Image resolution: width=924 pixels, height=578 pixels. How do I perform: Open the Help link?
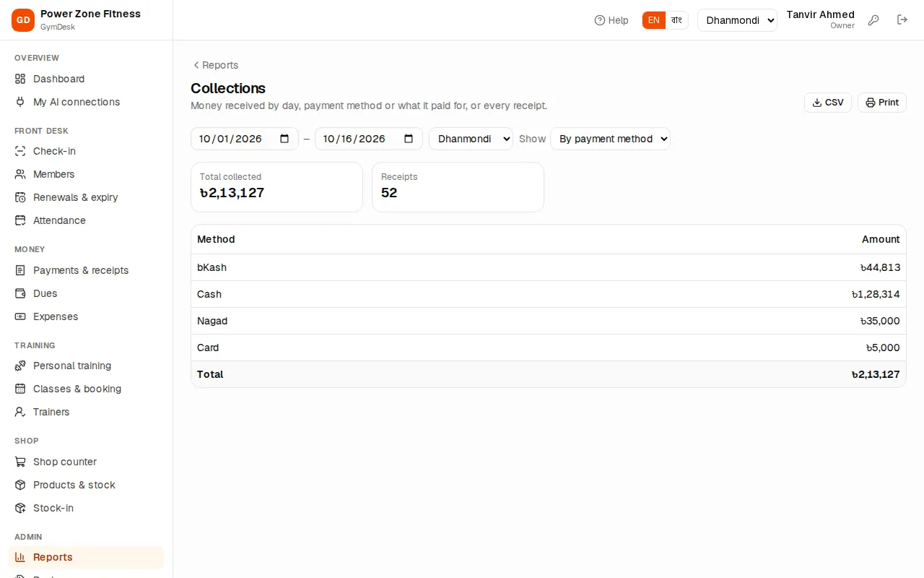pyautogui.click(x=611, y=20)
